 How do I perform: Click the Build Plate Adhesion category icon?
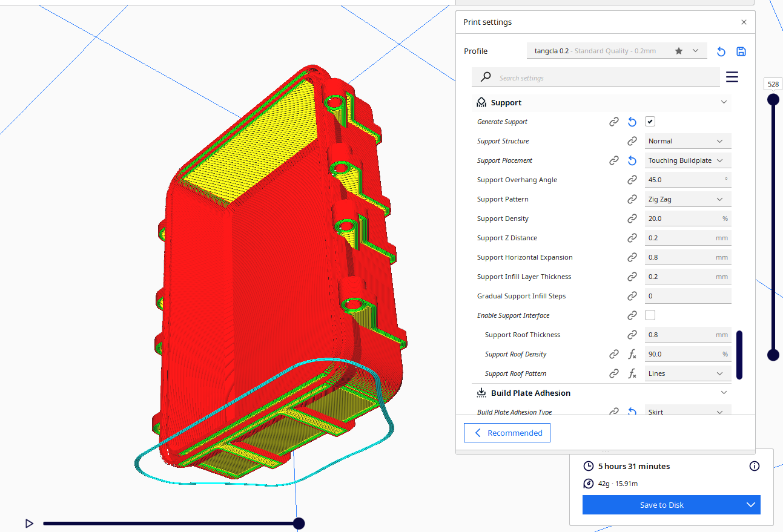click(481, 392)
